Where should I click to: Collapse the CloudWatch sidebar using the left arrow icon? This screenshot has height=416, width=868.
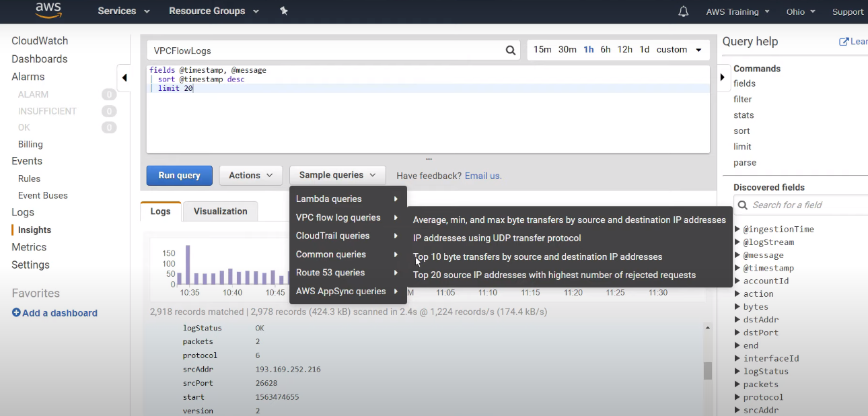click(x=124, y=77)
